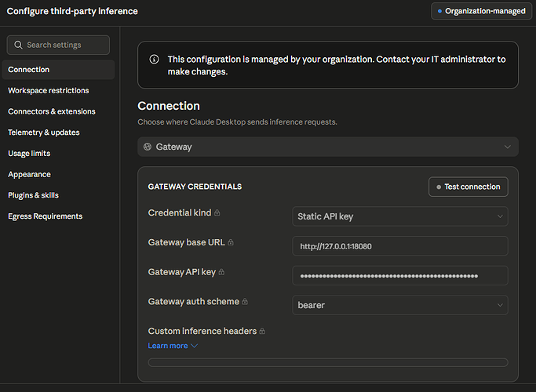Click the Test connection button
This screenshot has height=392, width=536.
469,187
